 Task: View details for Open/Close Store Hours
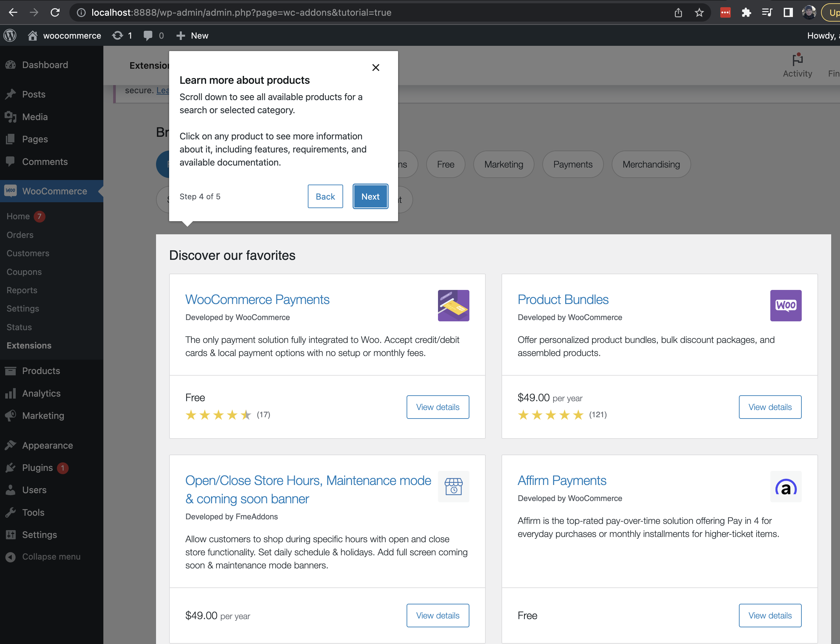[438, 616]
